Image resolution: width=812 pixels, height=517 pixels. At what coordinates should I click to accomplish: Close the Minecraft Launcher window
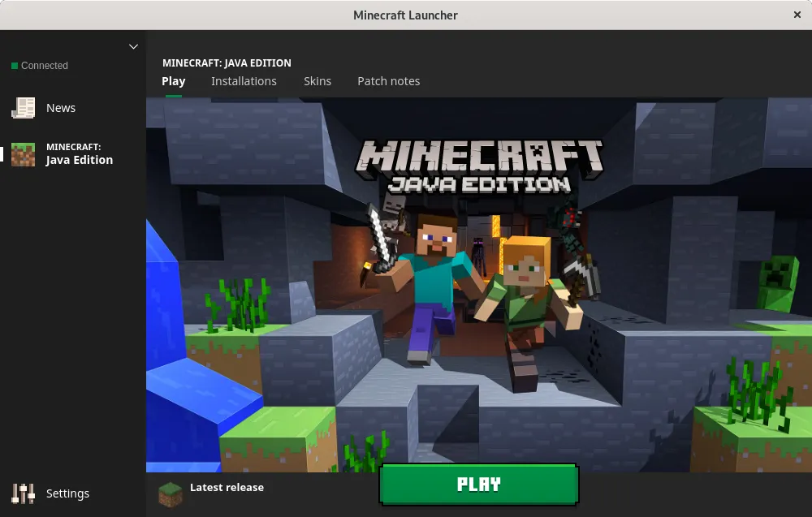click(x=797, y=15)
